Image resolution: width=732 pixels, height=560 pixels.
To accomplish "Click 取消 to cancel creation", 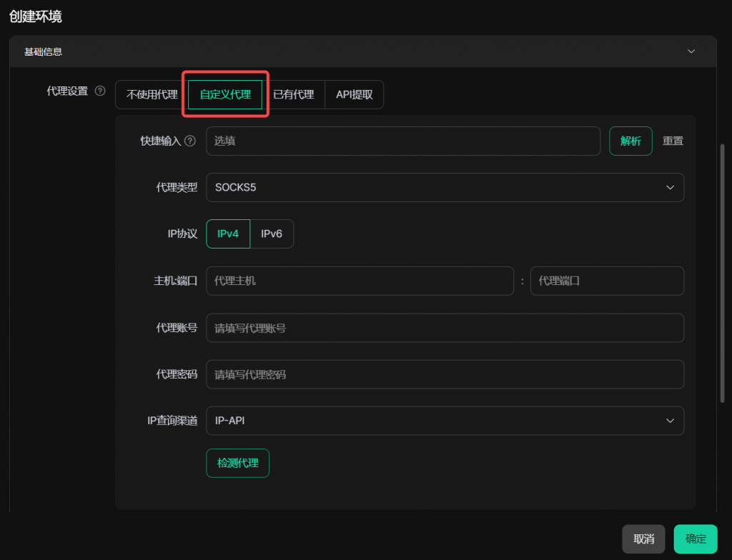I will click(643, 539).
